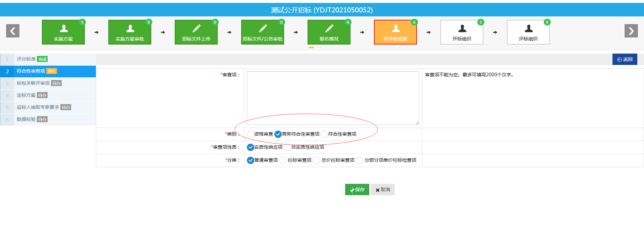Viewport: 644px width, 226px height.
Task: Switch to 评分标准 sidebar item
Action: point(26,59)
